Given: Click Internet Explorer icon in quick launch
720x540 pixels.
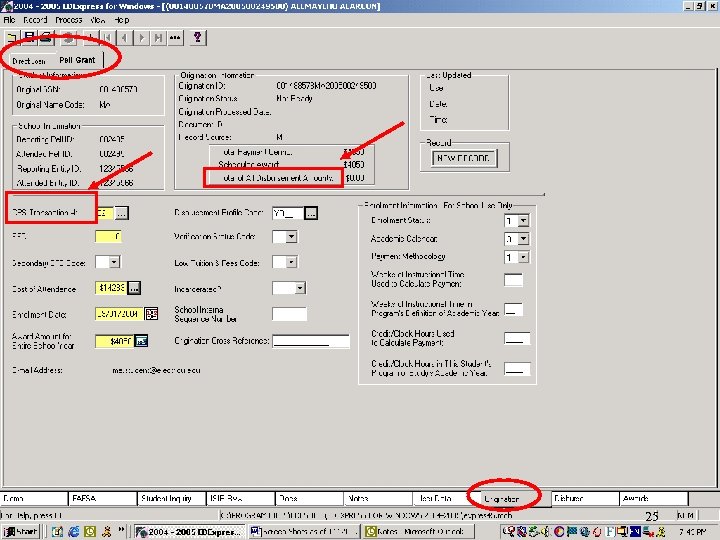Looking at the screenshot, I should 73,532.
